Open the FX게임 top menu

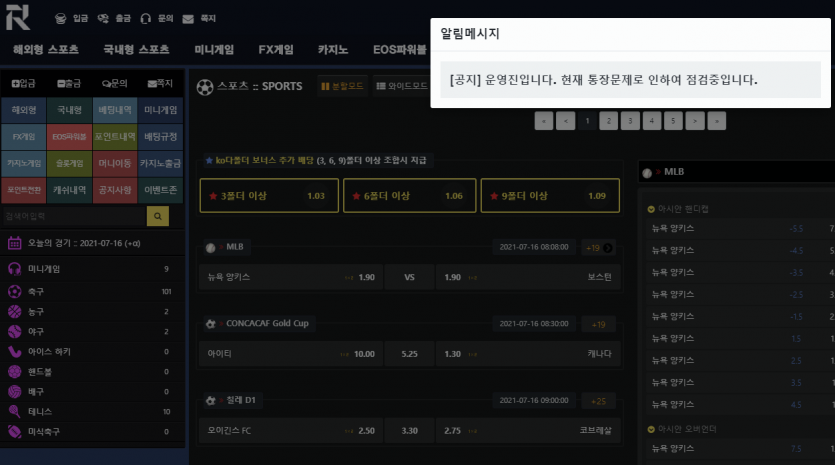click(x=276, y=50)
